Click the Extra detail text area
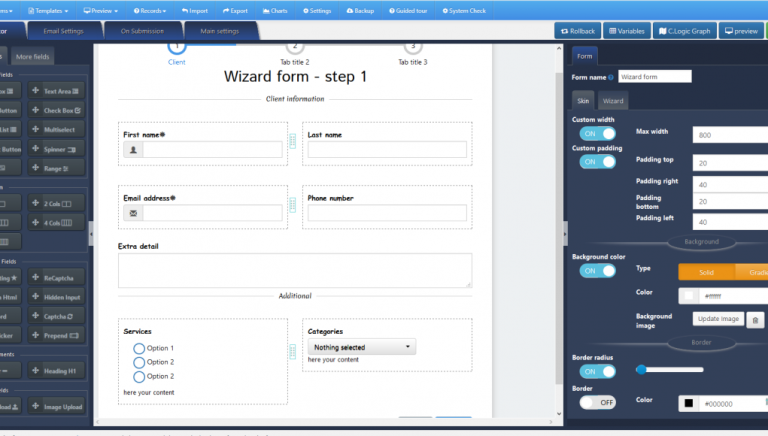This screenshot has height=436, width=768. coord(295,270)
